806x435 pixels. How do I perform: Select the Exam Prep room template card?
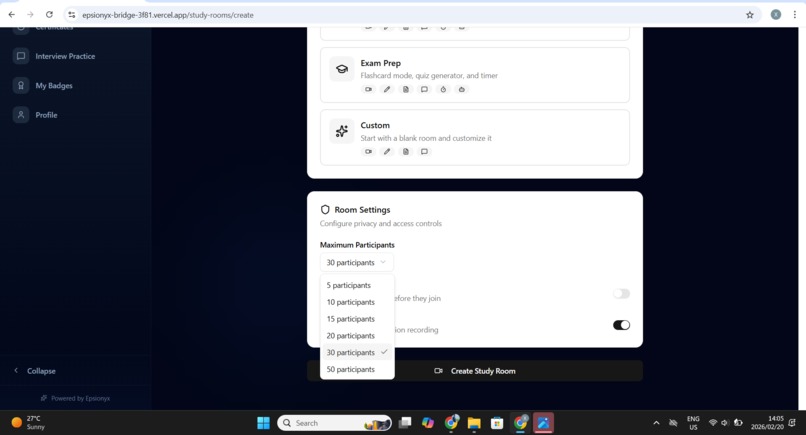(474, 75)
